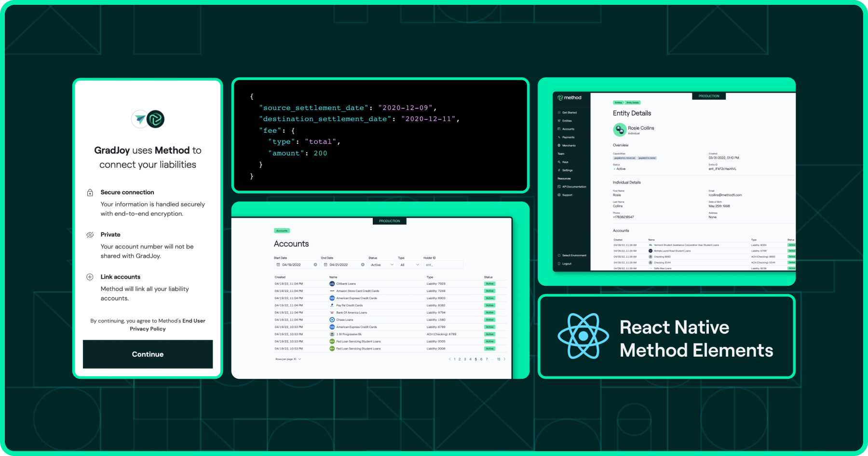
Task: Click the React atom logo
Action: (x=583, y=336)
